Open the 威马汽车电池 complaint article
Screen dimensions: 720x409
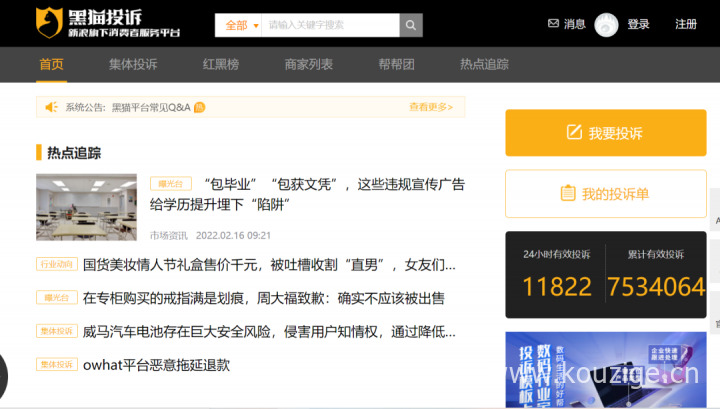[x=269, y=331]
